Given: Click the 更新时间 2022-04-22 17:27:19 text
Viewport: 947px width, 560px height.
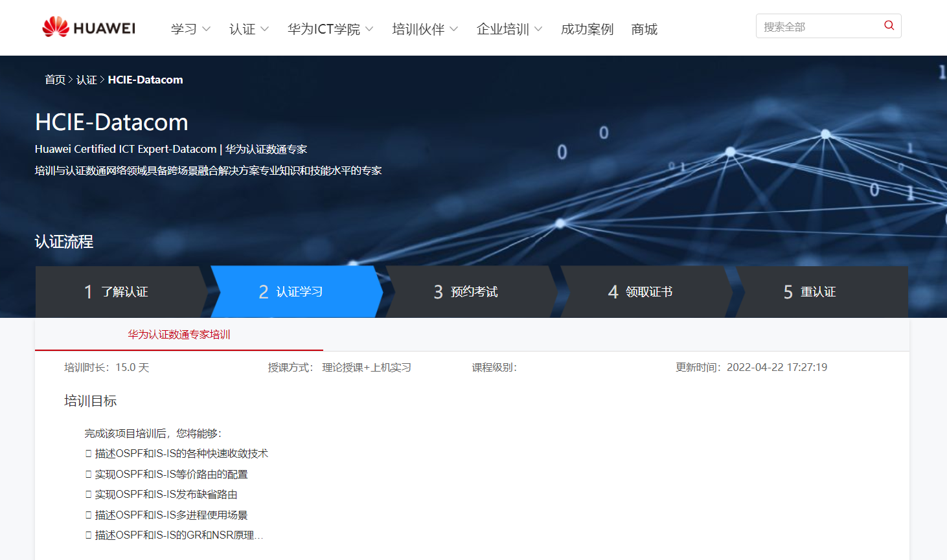Looking at the screenshot, I should click(751, 367).
